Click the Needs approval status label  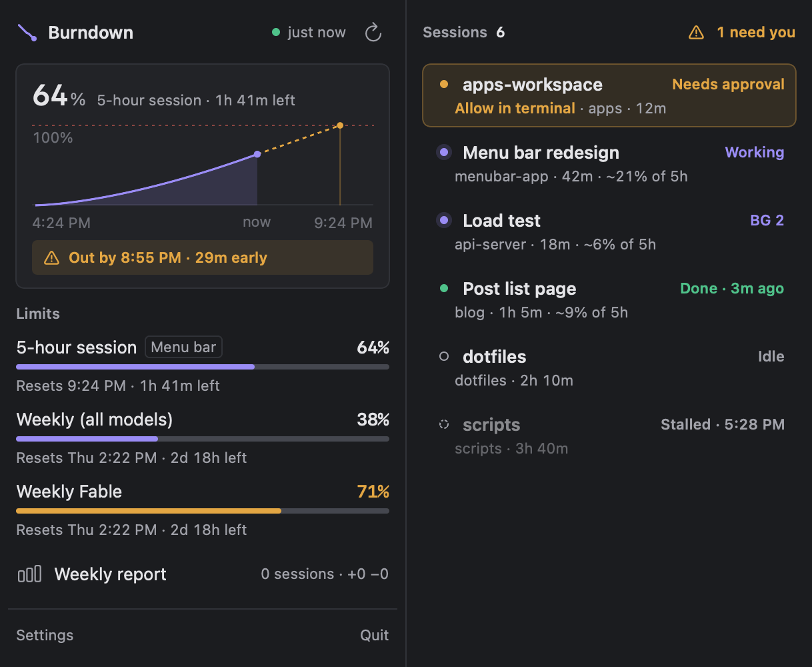pos(728,84)
